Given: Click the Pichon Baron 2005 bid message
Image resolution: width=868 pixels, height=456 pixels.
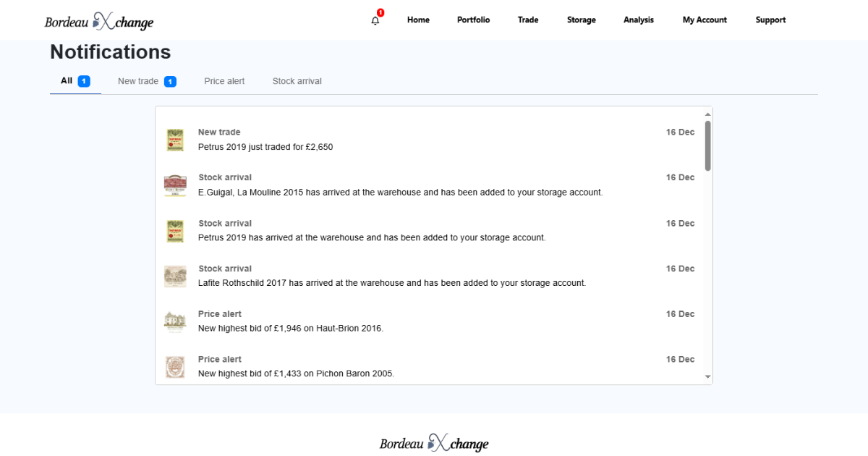Looking at the screenshot, I should tap(296, 373).
